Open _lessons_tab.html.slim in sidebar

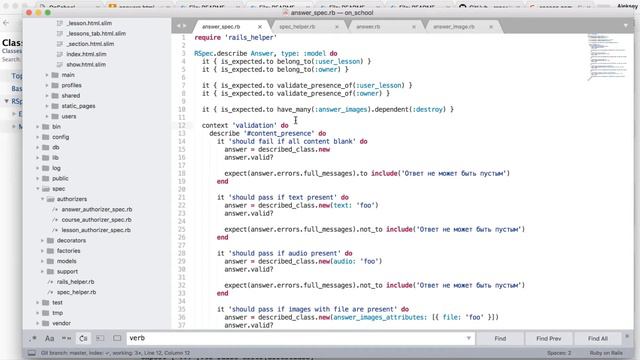[x=96, y=33]
